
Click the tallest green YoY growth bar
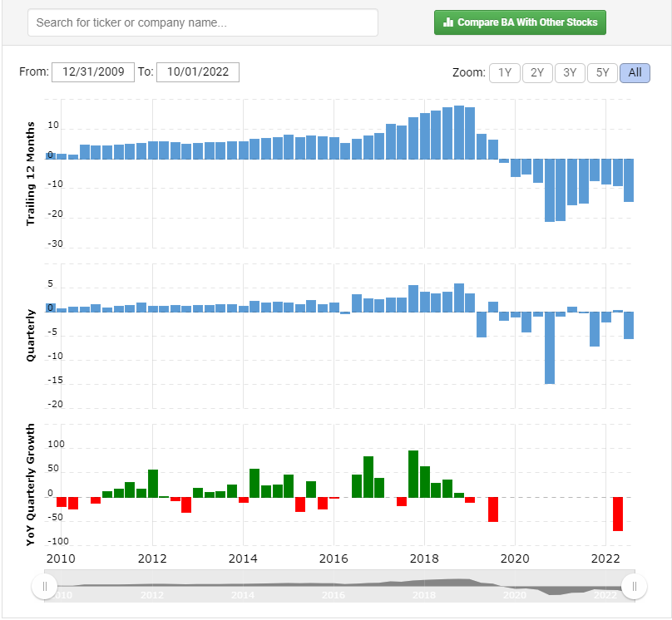(x=413, y=474)
